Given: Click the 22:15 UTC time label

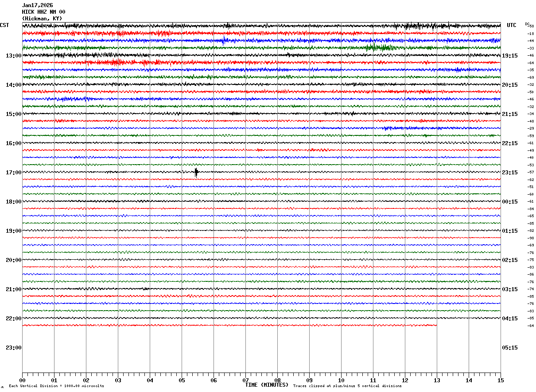Looking at the screenshot, I should pos(509,143).
